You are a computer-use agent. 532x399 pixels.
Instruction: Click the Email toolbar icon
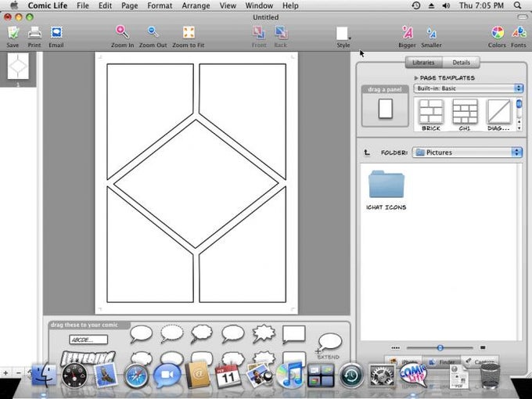tap(56, 33)
